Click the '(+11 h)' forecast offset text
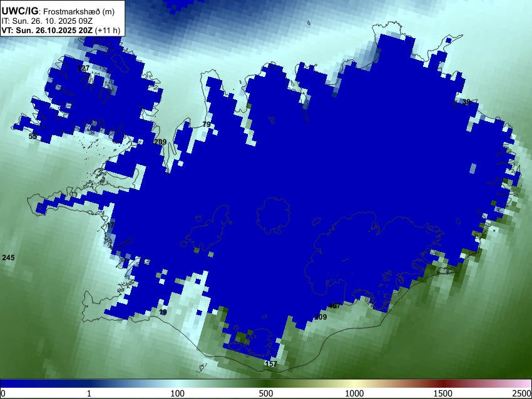 pos(108,30)
